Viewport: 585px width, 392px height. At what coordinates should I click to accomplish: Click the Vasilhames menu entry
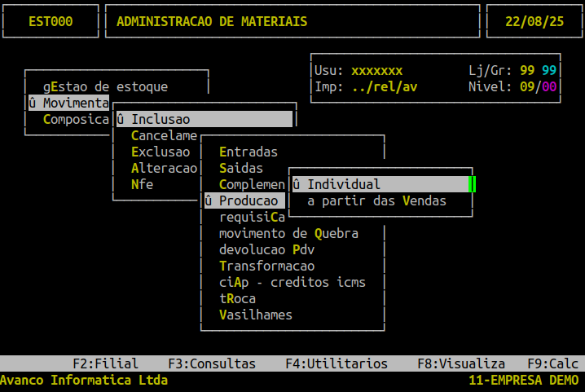(256, 315)
